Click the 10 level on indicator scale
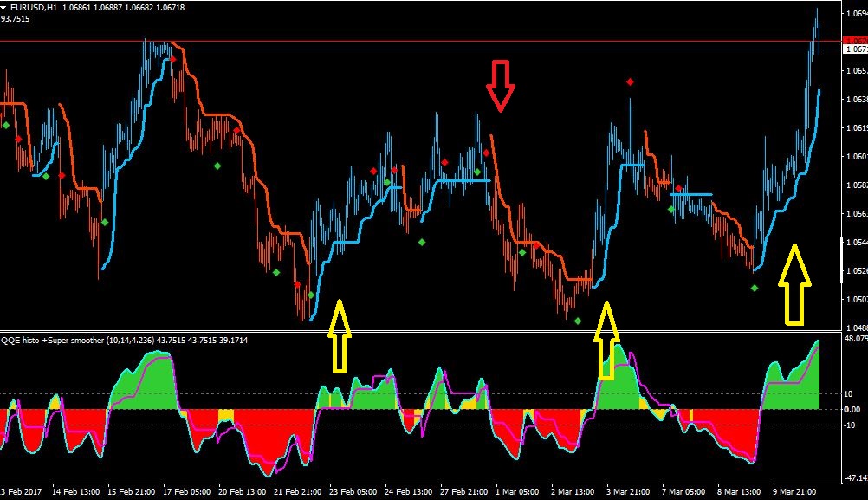The width and height of the screenshot is (868, 500). pyautogui.click(x=848, y=394)
